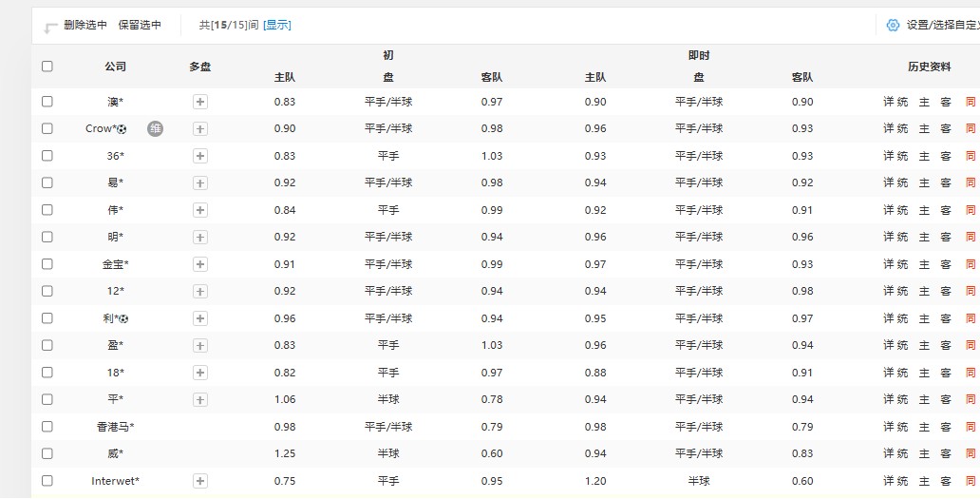Click 保留选中 to keep selected
This screenshot has height=499, width=980.
(140, 25)
